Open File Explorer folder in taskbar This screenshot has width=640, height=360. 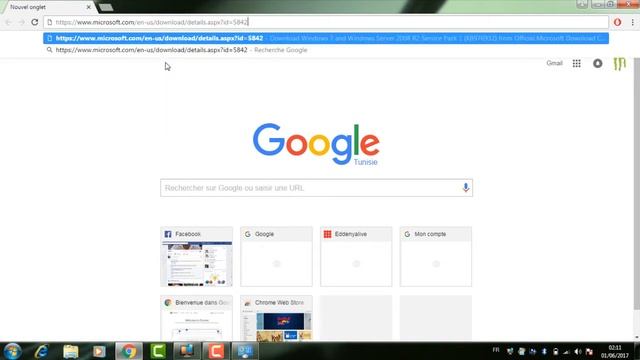click(x=71, y=351)
